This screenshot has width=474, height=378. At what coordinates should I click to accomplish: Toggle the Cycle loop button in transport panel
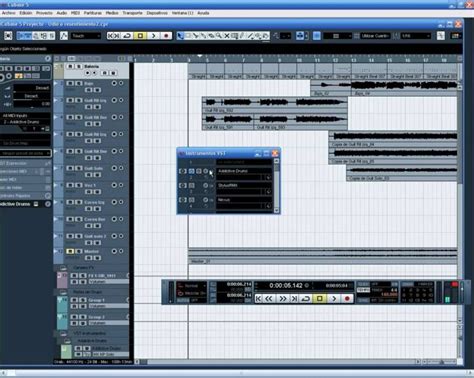306,299
